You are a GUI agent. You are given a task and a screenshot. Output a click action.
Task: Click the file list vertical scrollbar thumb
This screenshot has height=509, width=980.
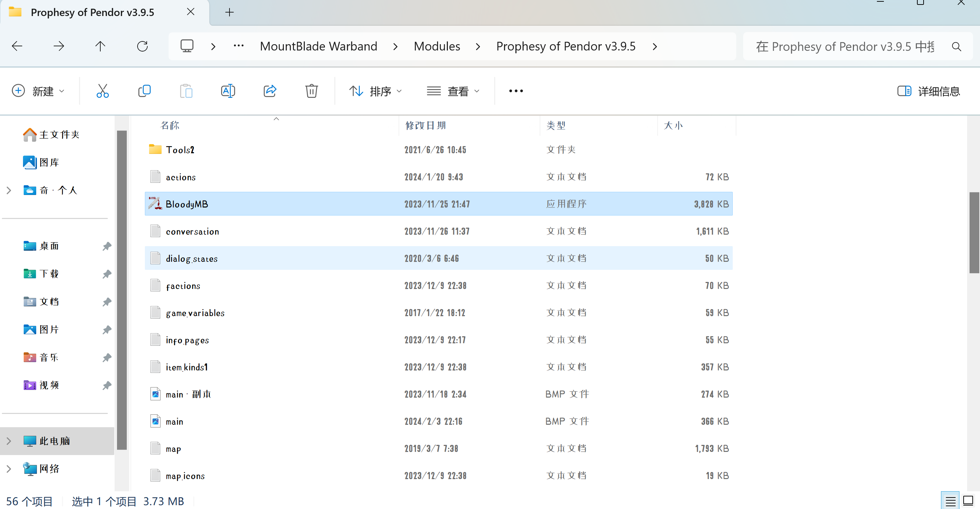pyautogui.click(x=974, y=233)
